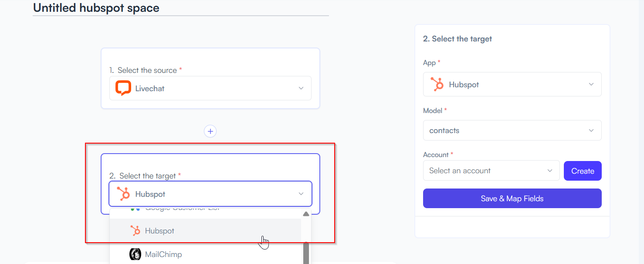Click the MailChimp monkey icon
644x264 pixels.
[x=135, y=254]
